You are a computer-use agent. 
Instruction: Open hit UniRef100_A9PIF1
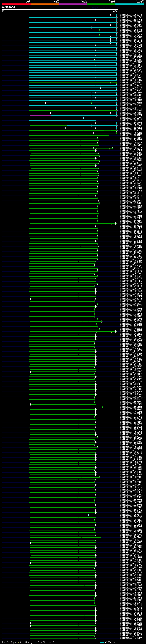(x=131, y=22)
